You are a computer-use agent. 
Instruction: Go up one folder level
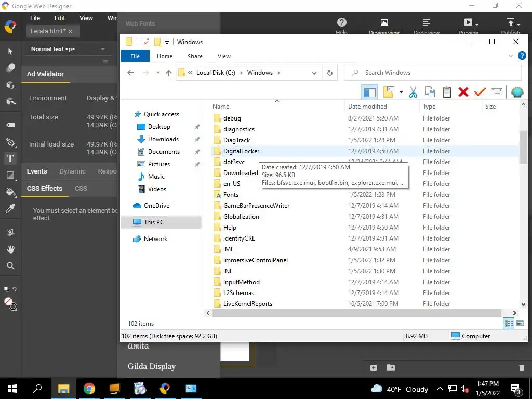point(169,73)
